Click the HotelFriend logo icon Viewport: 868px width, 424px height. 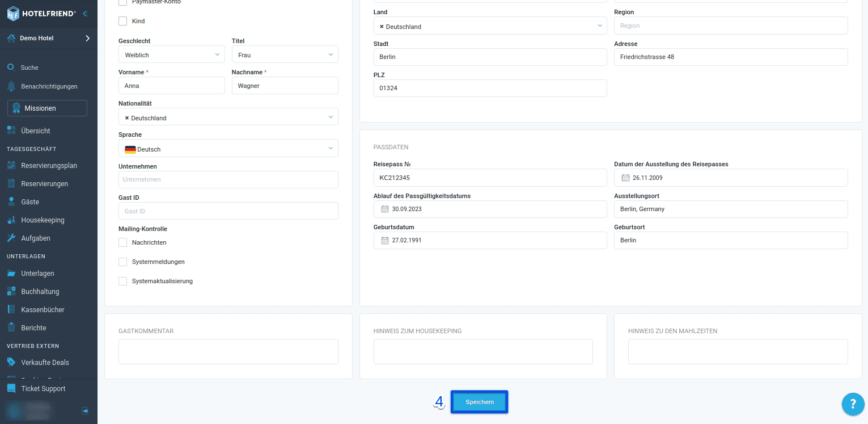coord(13,13)
